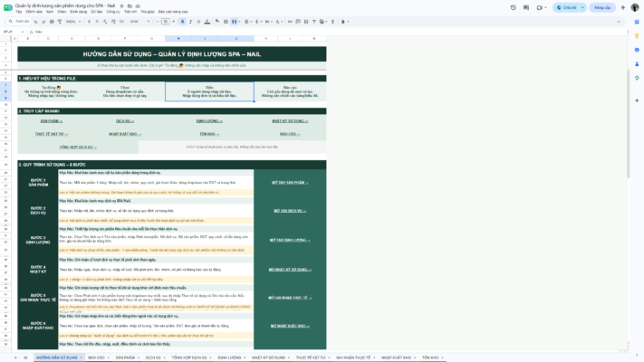Apply currency format icon
644x362 pixels.
coord(89,22)
